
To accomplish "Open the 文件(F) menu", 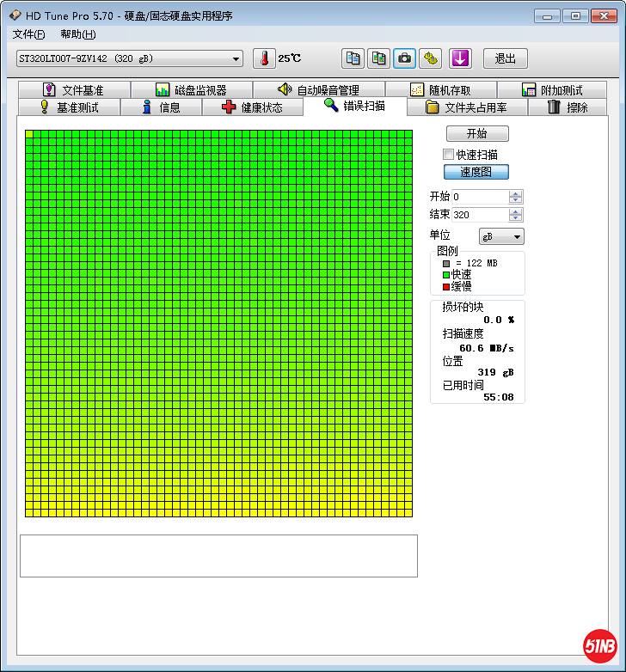I will (x=28, y=34).
